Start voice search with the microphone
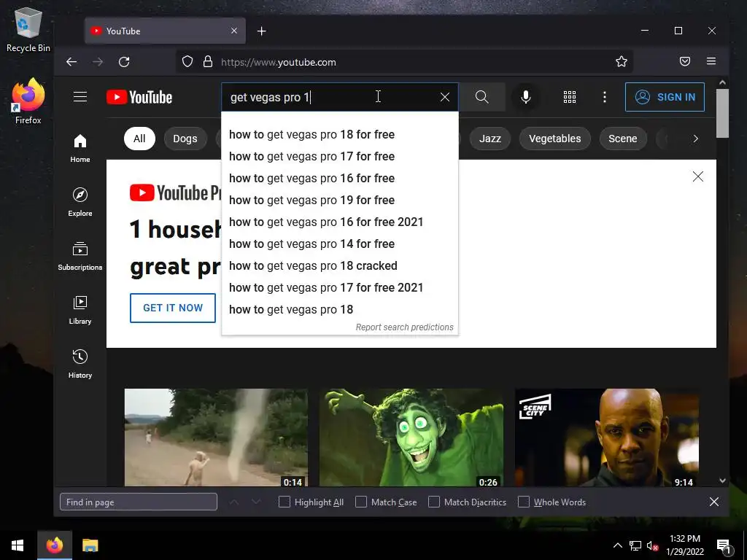The image size is (747, 560). 525,97
